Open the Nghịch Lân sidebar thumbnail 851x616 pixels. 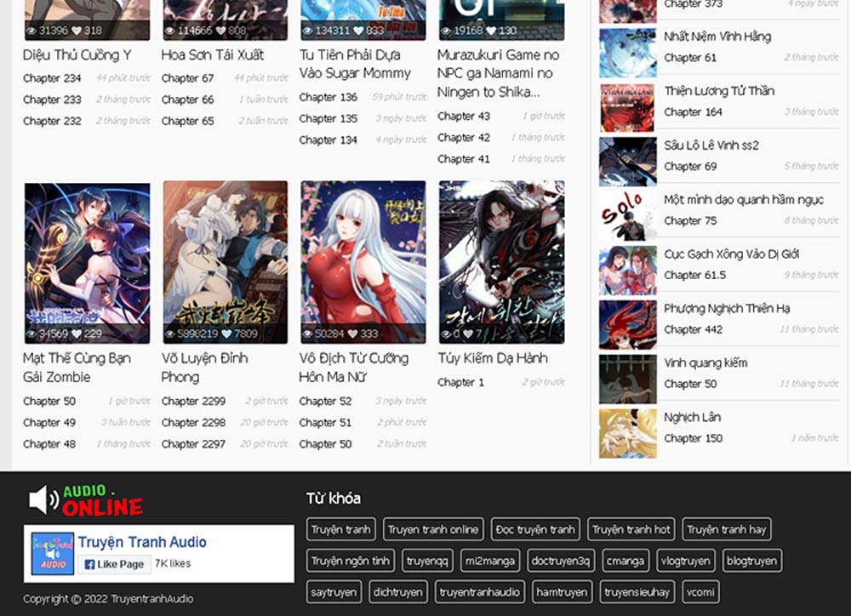pos(627,433)
